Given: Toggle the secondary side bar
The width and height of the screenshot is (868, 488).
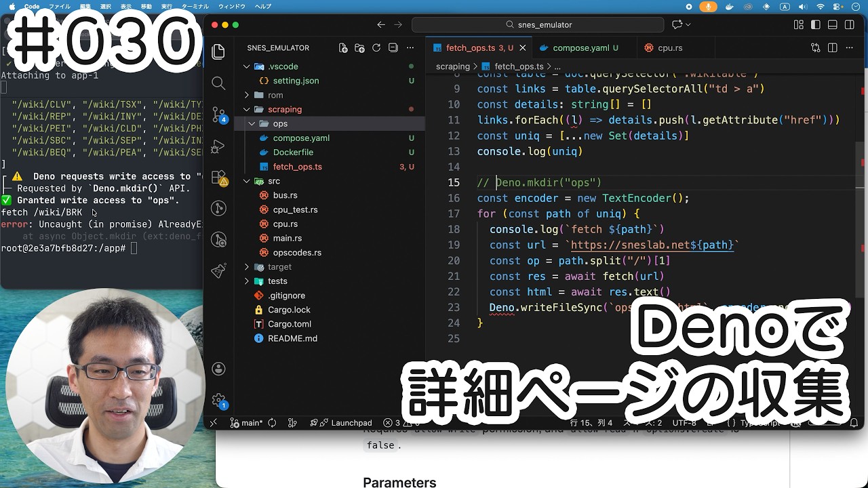Looking at the screenshot, I should click(x=849, y=24).
